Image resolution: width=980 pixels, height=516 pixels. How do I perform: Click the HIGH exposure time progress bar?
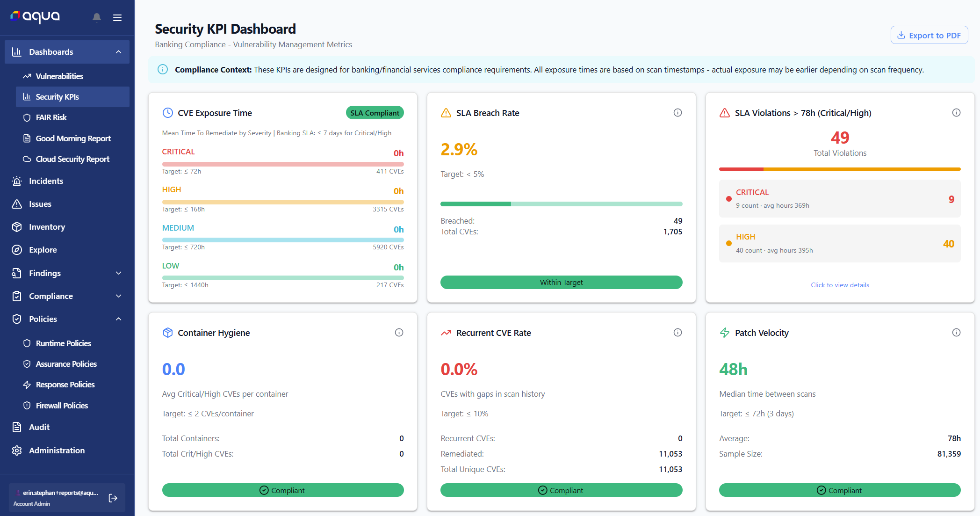283,202
